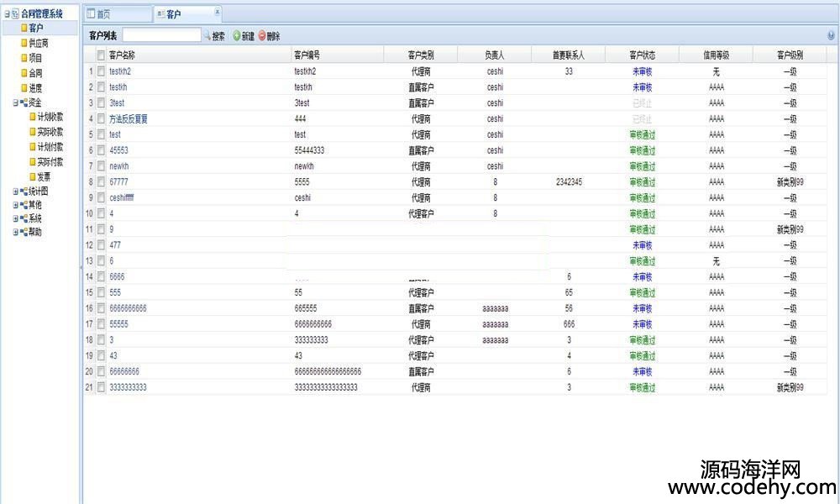Image resolution: width=840 pixels, height=504 pixels.
Task: Click the 合同 folder icon in sidebar
Action: [24, 73]
